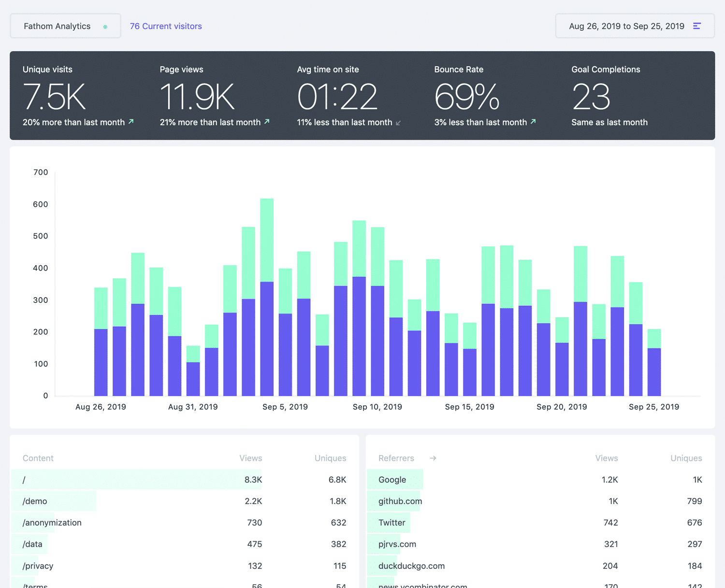Viewport: 725px width, 588px height.
Task: Open the 76 Current visitors link
Action: tap(166, 26)
